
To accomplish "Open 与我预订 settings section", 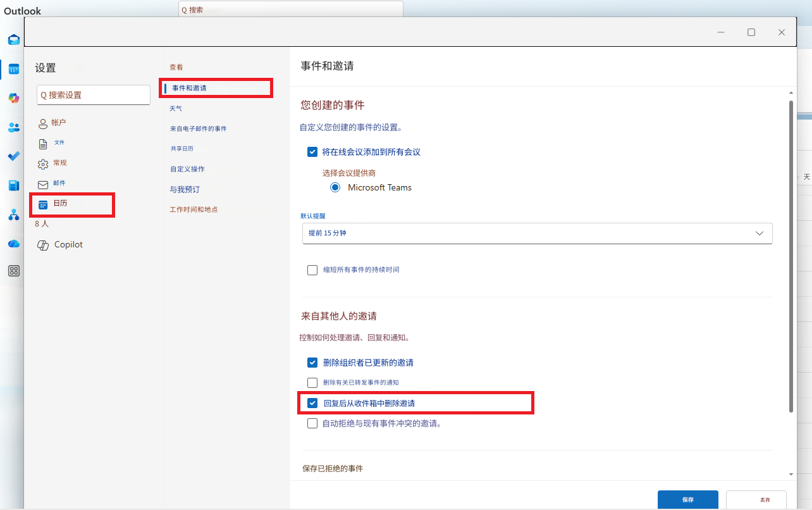I will pos(185,189).
